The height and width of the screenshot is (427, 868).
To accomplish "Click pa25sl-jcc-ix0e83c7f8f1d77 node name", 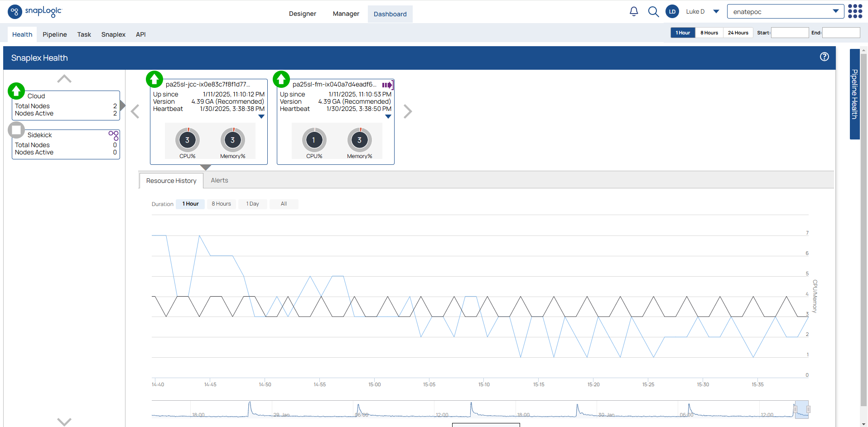I will point(208,84).
